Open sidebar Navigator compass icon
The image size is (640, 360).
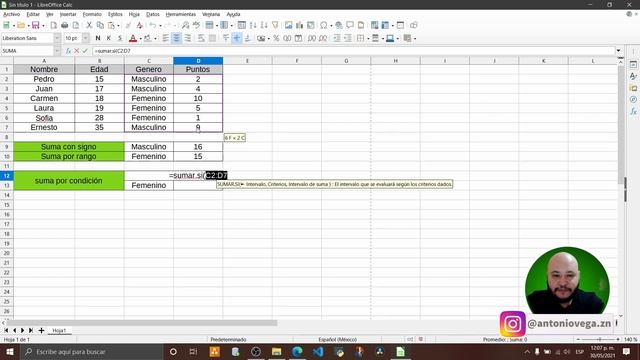point(633,99)
